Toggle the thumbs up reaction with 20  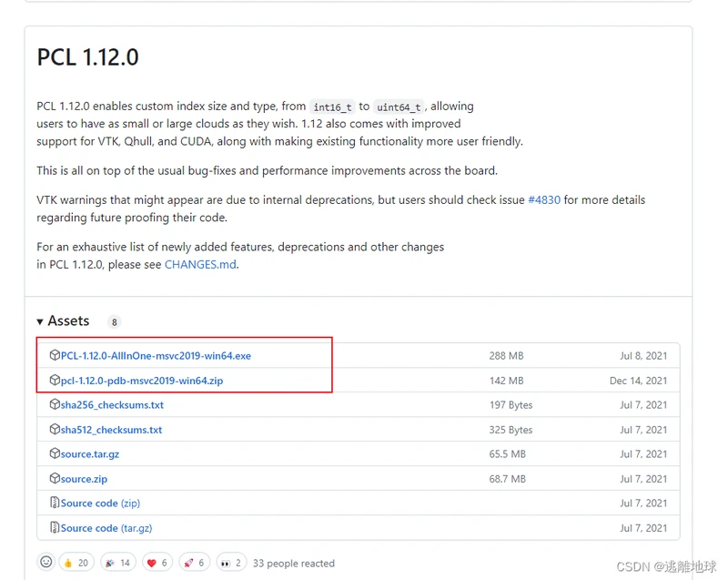[x=76, y=563]
